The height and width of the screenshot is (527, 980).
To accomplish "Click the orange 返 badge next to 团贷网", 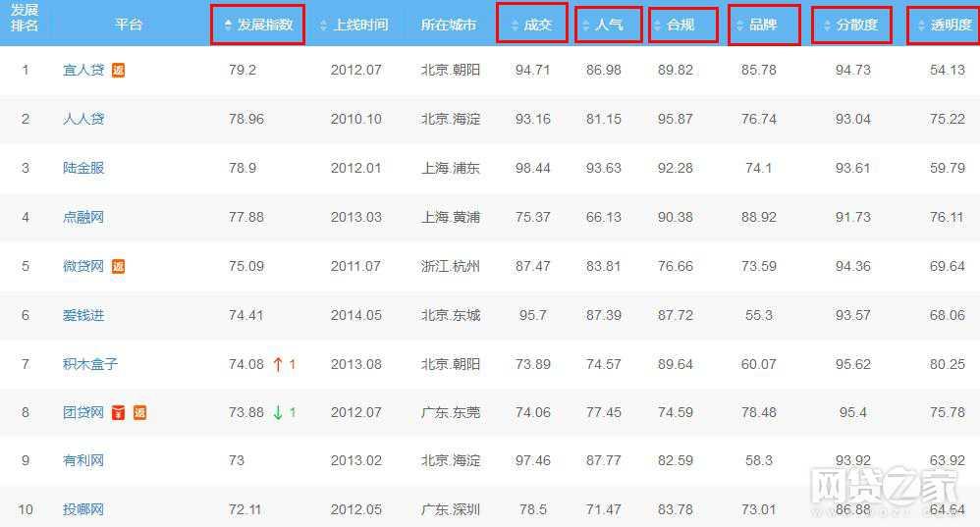I will pos(139,413).
